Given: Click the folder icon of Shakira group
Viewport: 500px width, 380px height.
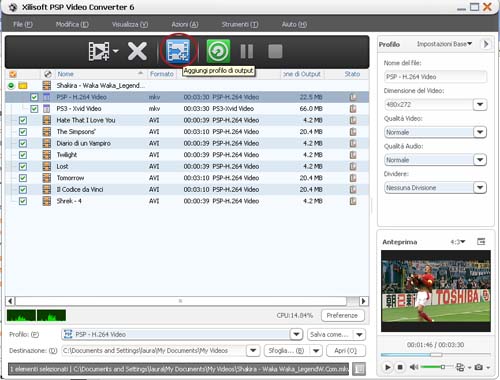Looking at the screenshot, I should point(23,86).
